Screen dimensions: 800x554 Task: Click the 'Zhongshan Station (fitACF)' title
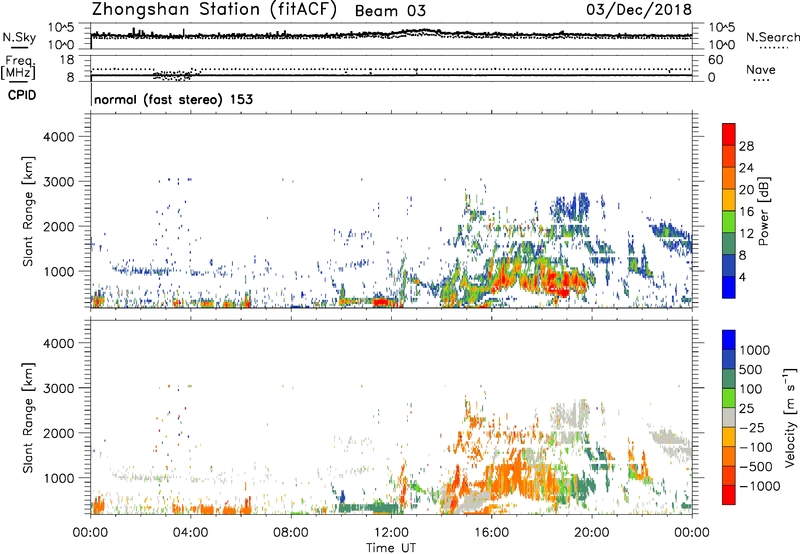tap(214, 10)
